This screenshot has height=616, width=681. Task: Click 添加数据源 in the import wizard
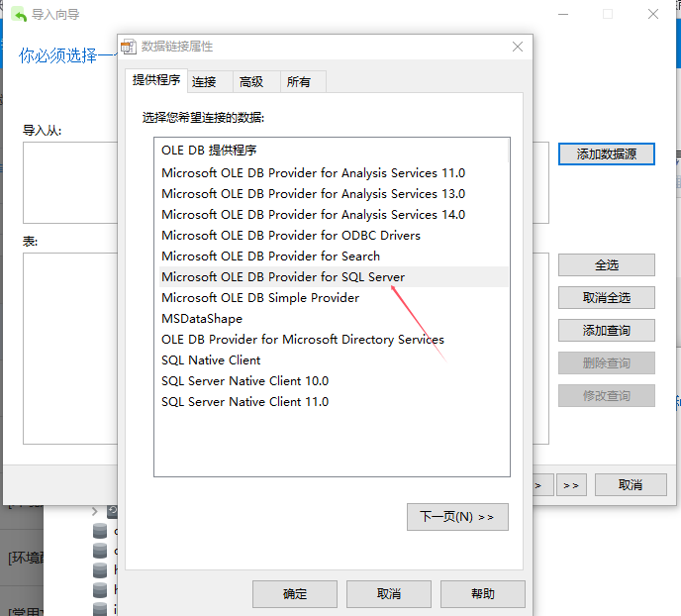tap(607, 154)
